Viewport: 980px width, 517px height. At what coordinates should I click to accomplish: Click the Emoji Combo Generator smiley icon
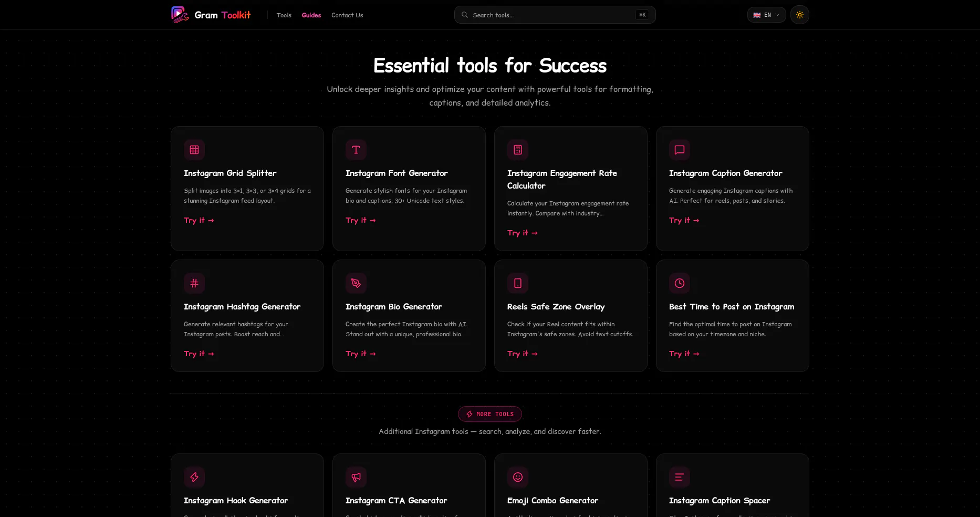point(518,477)
